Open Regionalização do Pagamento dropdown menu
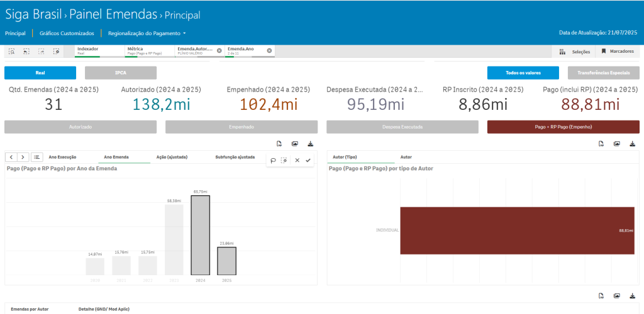644x314 pixels. [147, 33]
